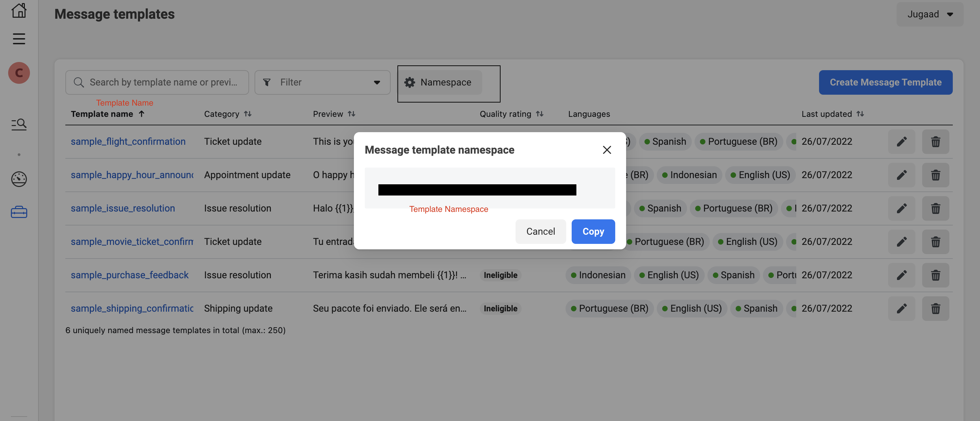Click Cancel in namespace dialog
This screenshot has height=421, width=980.
point(540,231)
